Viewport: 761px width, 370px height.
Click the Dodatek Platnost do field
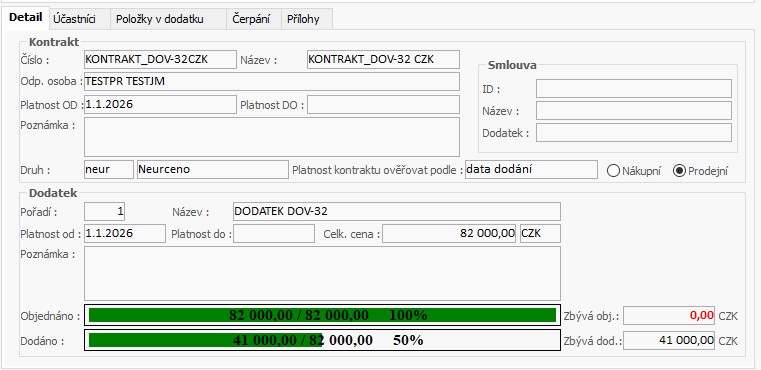tap(274, 234)
